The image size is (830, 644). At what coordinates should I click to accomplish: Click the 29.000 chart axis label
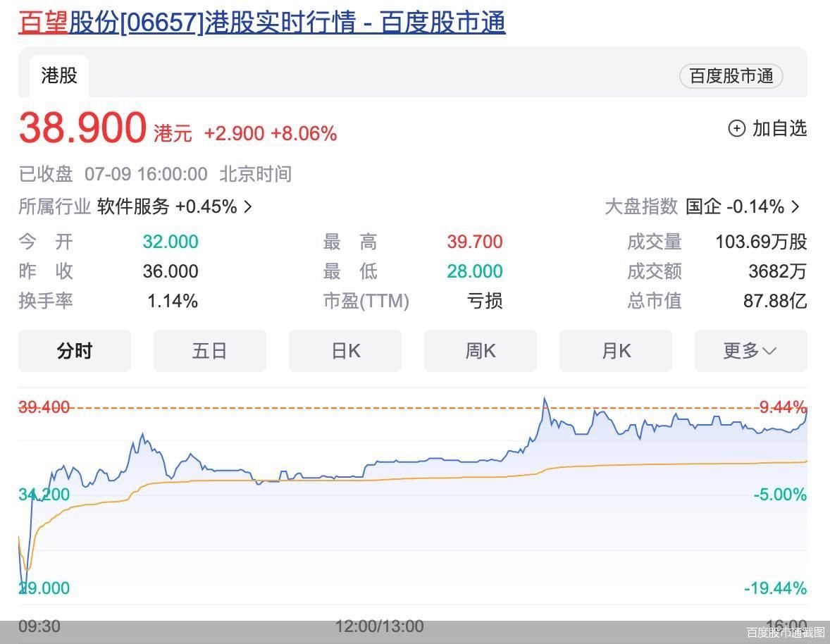(x=44, y=588)
